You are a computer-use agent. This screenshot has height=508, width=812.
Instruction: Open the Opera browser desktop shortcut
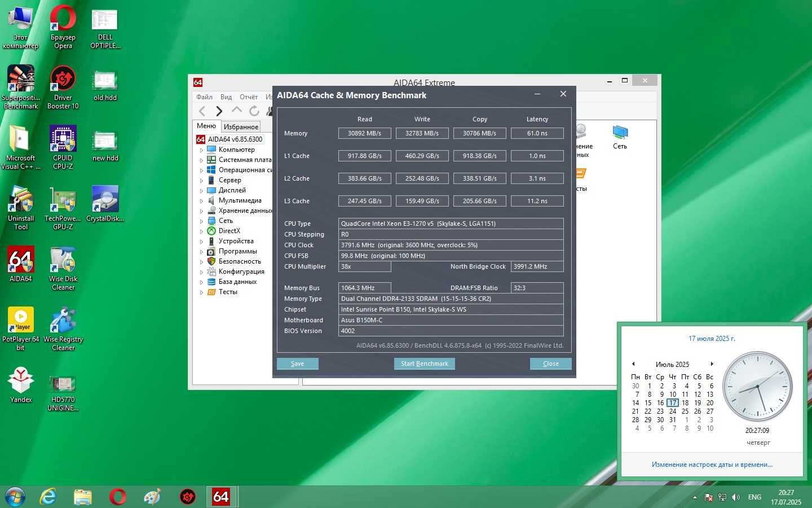tap(63, 27)
